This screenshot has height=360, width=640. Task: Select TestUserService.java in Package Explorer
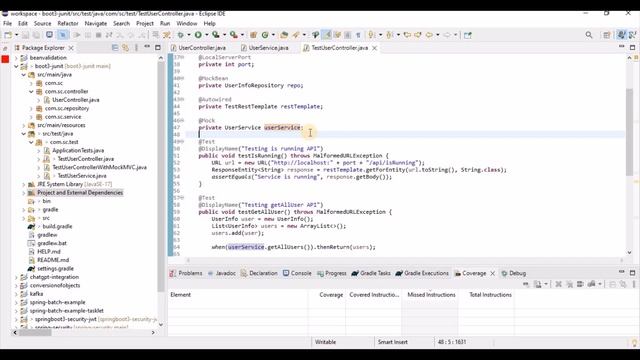(82, 176)
